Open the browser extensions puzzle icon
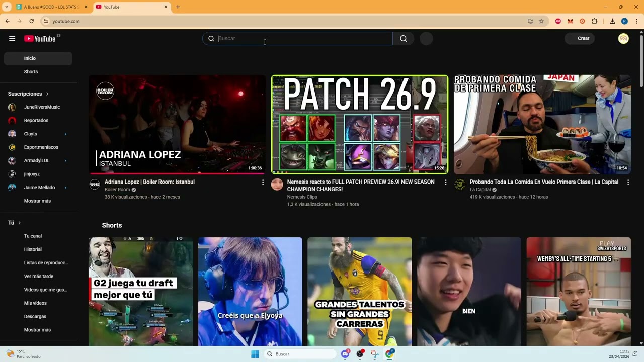The height and width of the screenshot is (362, 644). click(x=595, y=21)
